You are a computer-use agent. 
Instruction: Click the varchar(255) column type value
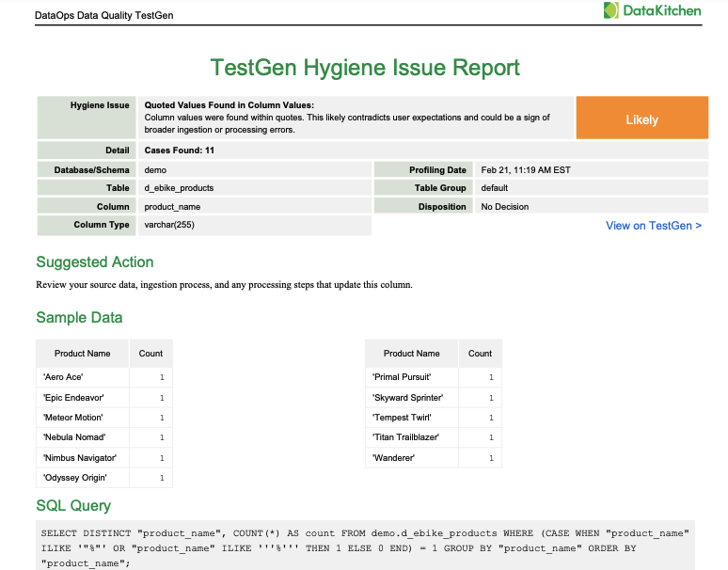(169, 226)
